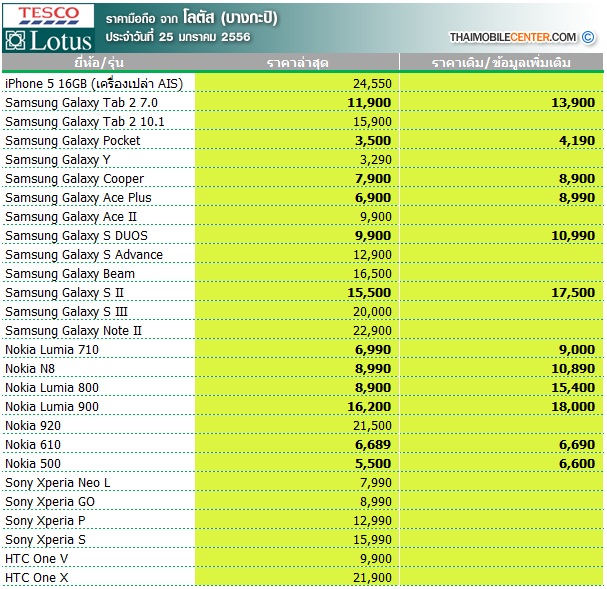Click the price 7,990
This screenshot has height=589, width=607.
[376, 483]
